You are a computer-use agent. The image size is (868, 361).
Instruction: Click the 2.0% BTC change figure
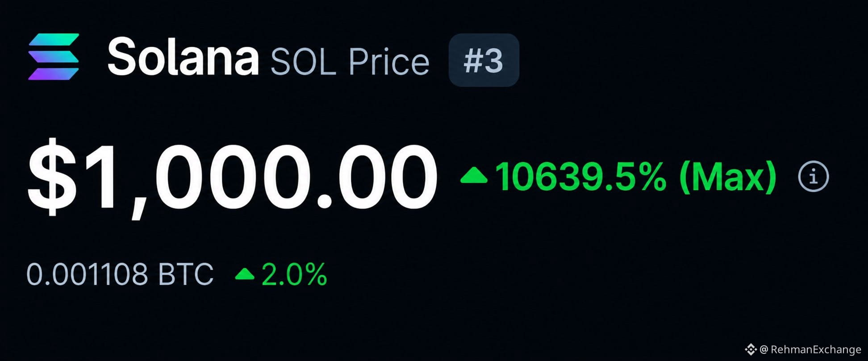[x=294, y=274]
